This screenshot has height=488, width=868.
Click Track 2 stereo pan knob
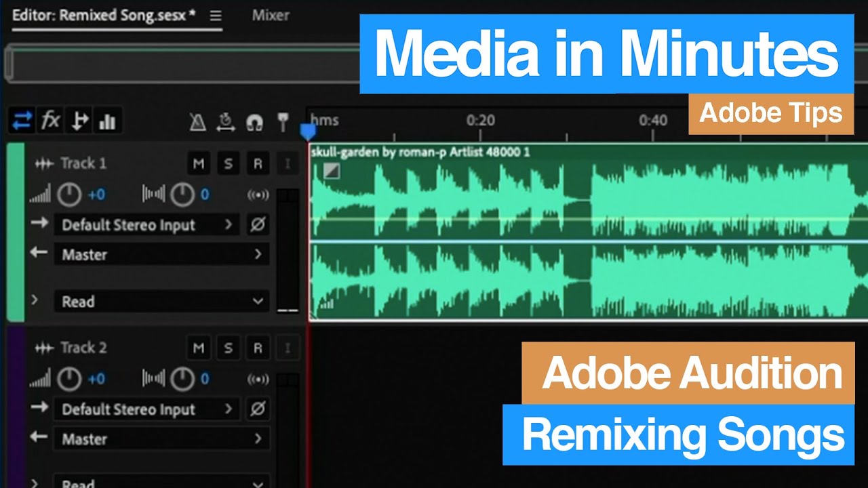tap(182, 380)
